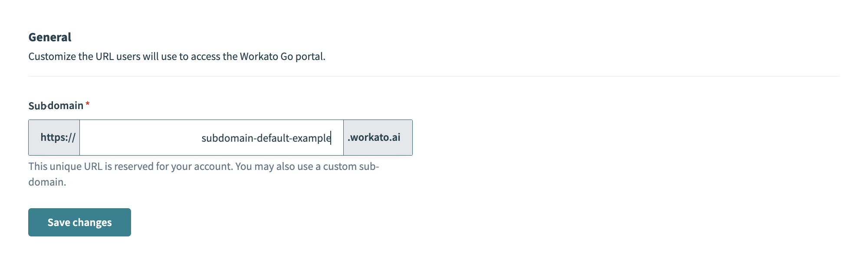Click the end of the subdomain text cursor position

(x=331, y=137)
